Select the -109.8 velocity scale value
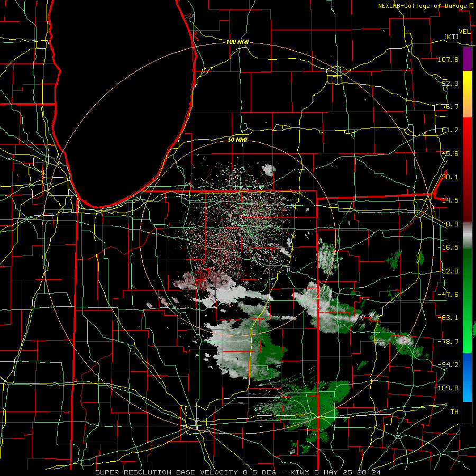 [446, 388]
